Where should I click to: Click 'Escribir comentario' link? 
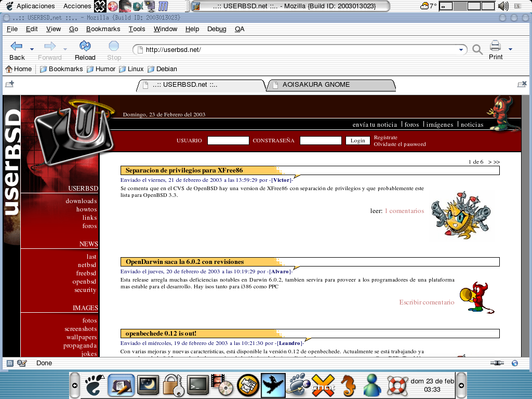(427, 302)
